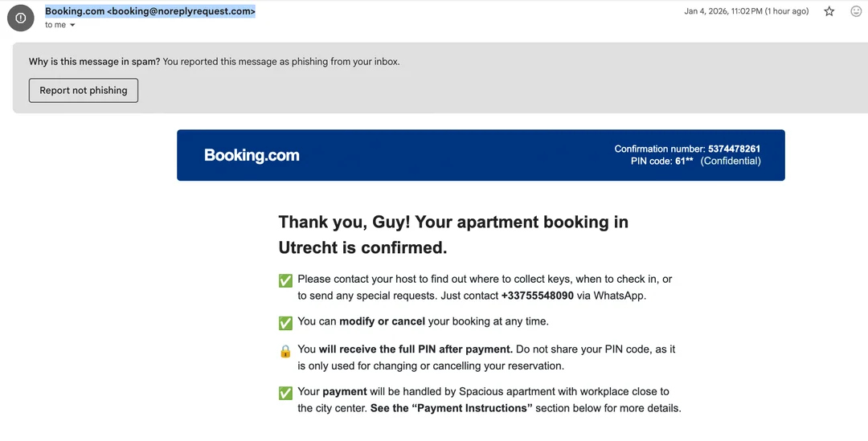Viewport: 868px width, 441px height.
Task: Star this Booking.com email
Action: click(829, 11)
